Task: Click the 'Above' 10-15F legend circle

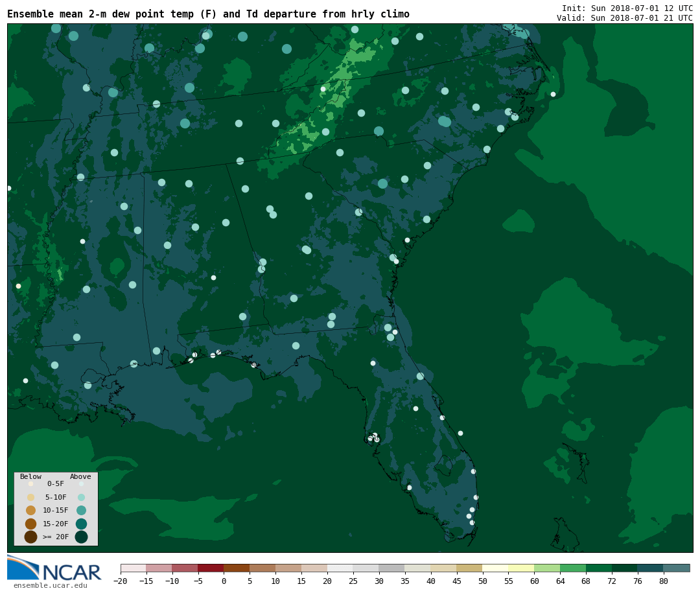Action: pos(81,511)
